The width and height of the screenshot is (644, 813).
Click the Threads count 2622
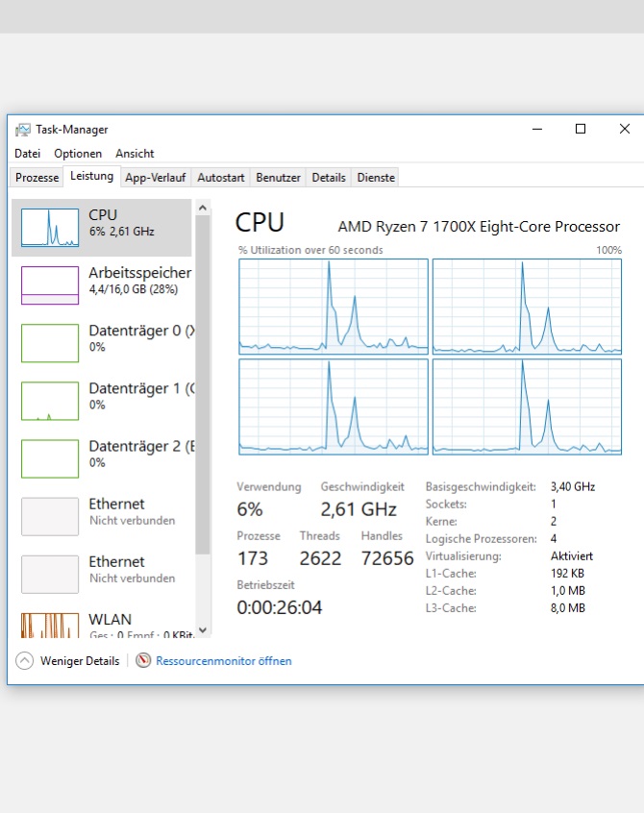[x=320, y=558]
